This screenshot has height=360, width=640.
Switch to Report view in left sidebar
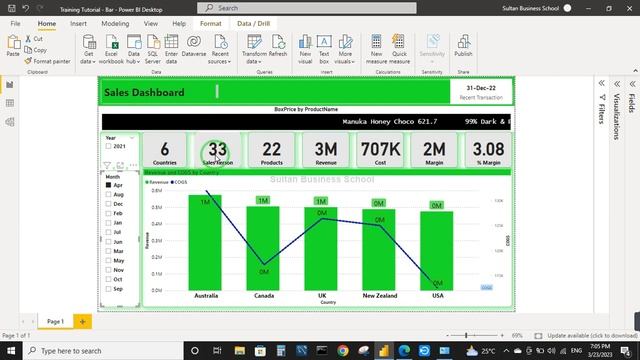(9, 84)
